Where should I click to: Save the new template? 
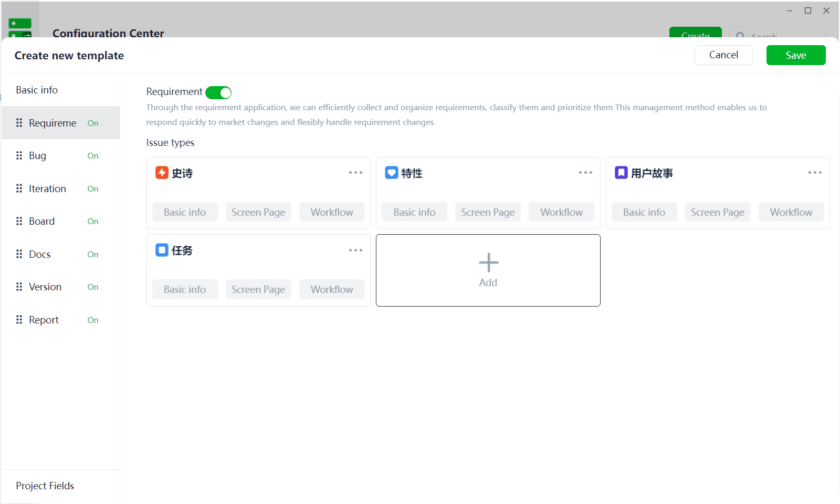pyautogui.click(x=796, y=55)
